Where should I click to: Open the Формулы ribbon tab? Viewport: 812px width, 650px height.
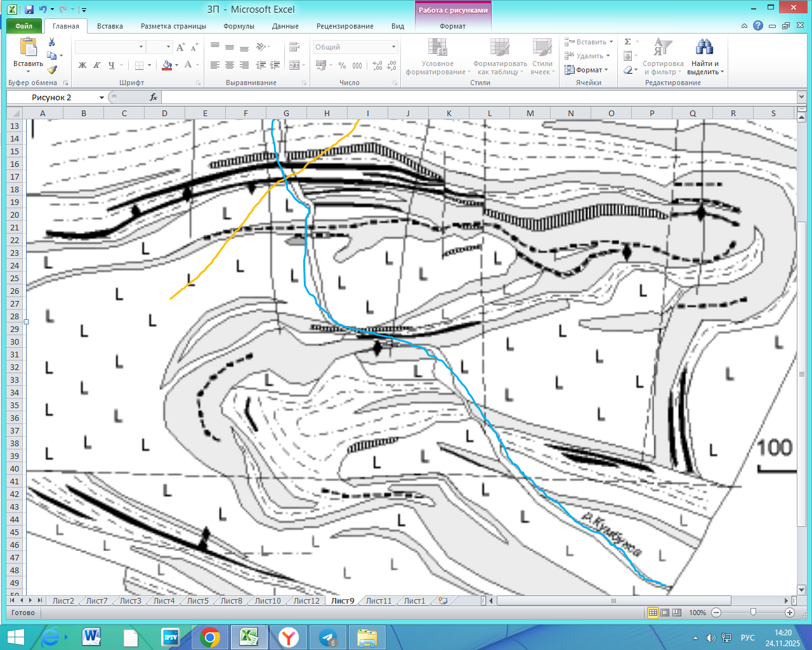click(x=239, y=26)
